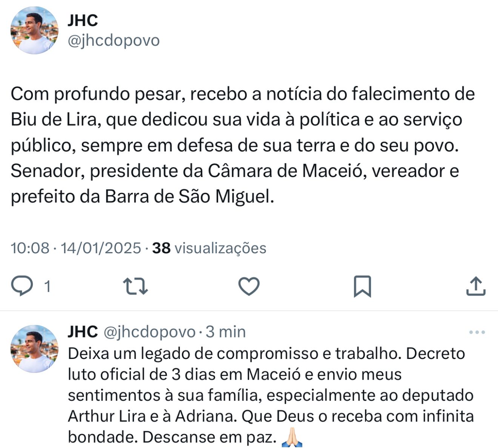Repost the tweet with the retweet icon
This screenshot has height=448, width=498.
(x=136, y=286)
